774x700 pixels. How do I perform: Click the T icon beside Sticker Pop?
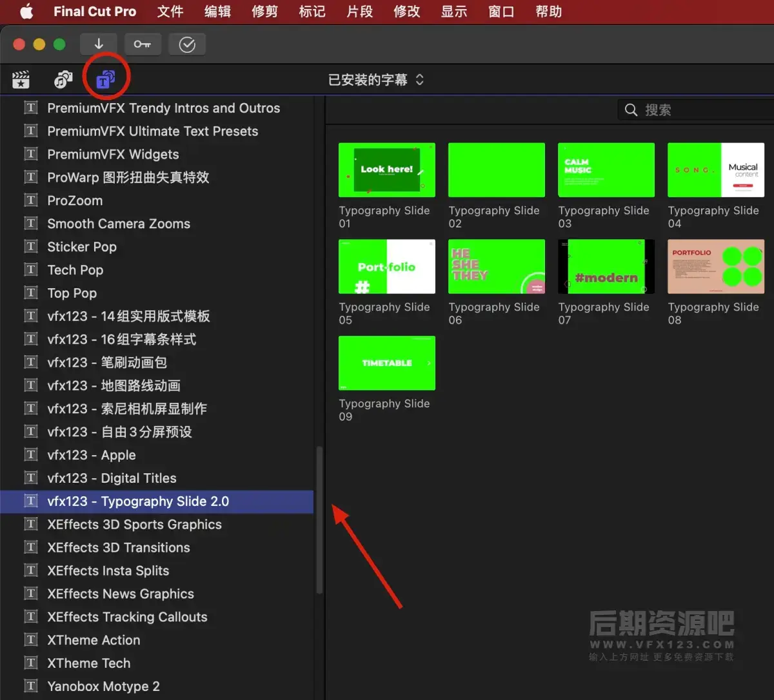[30, 247]
